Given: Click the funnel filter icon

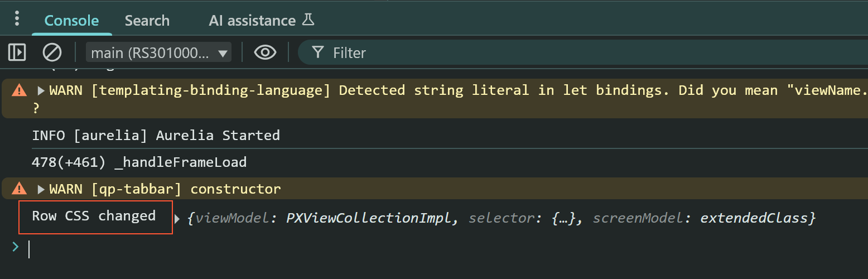Looking at the screenshot, I should [318, 52].
